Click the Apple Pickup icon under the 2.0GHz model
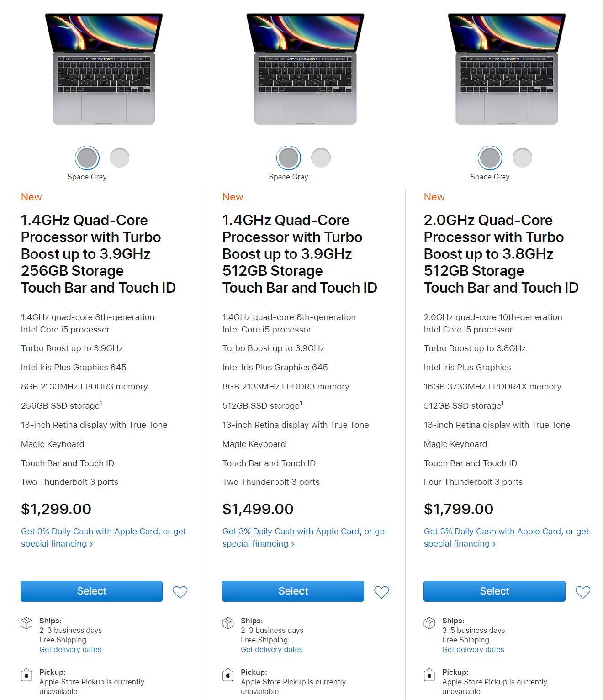 [x=429, y=674]
